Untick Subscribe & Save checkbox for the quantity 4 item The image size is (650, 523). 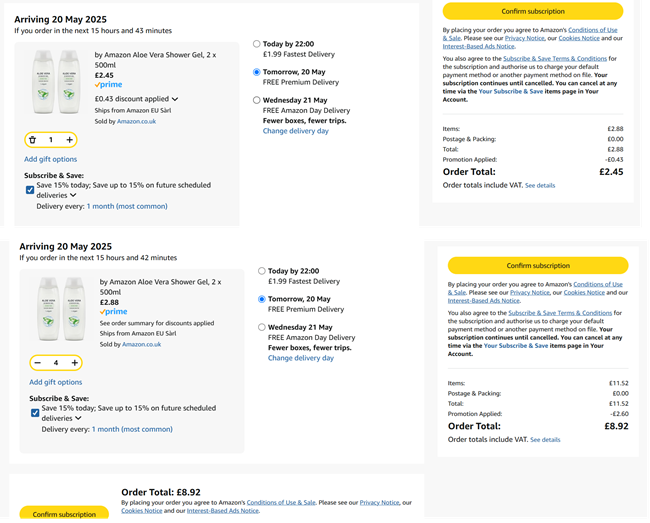[x=35, y=413]
